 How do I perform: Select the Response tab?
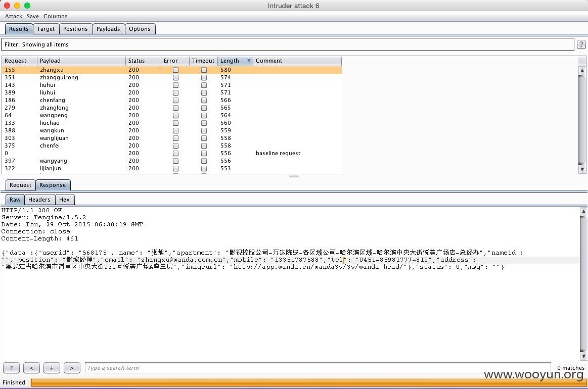53,185
